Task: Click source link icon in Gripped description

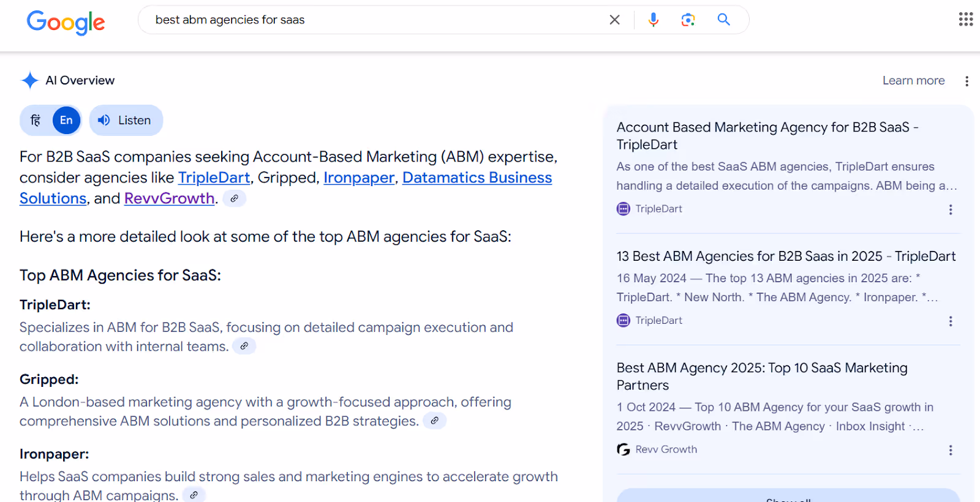Action: click(434, 421)
